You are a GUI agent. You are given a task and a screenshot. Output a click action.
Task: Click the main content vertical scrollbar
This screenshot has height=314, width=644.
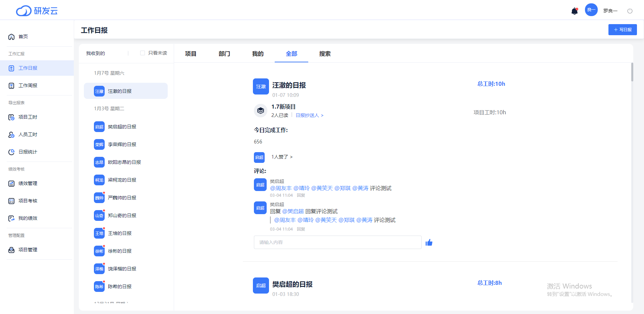632,72
